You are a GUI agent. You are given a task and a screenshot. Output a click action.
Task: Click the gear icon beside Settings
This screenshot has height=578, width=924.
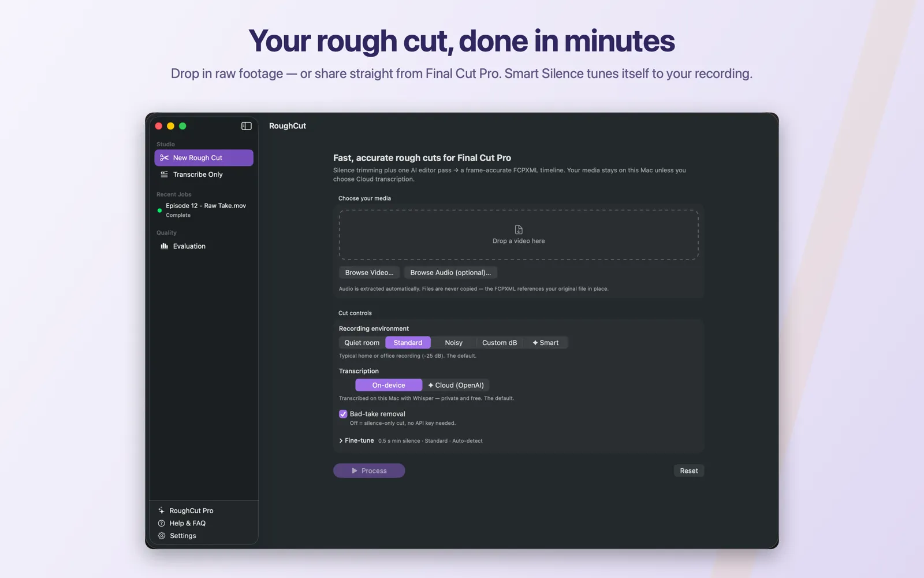tap(161, 536)
